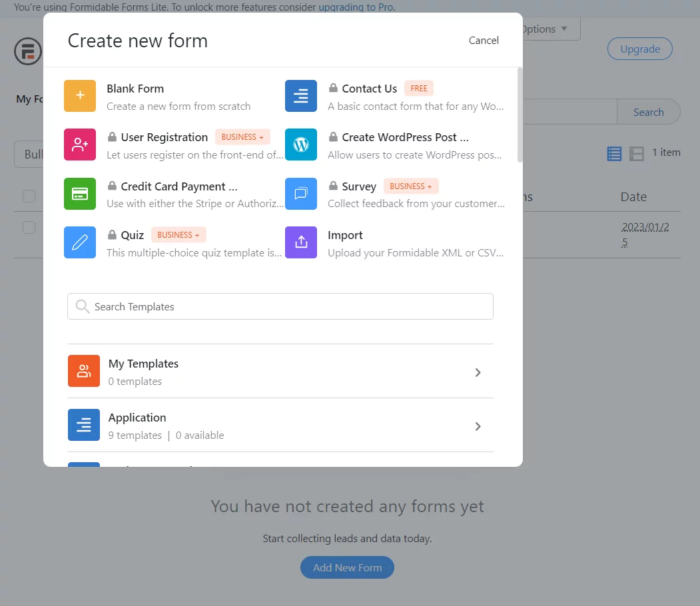Sort by the Date column header
700x606 pixels.
633,197
